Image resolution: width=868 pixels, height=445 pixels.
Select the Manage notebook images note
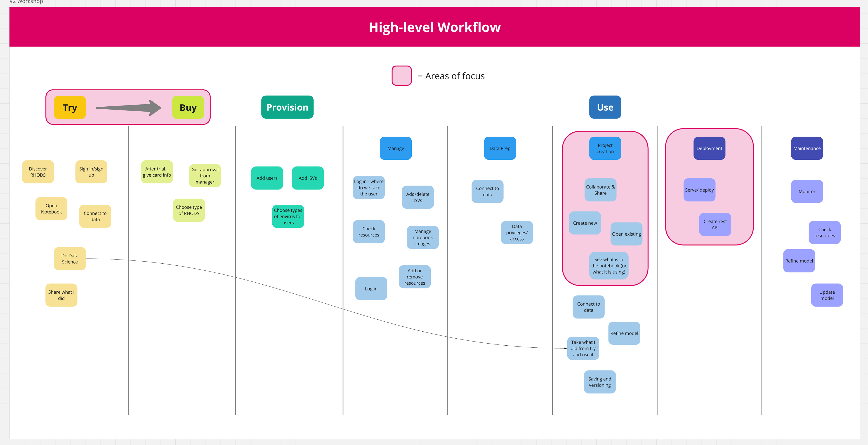click(x=422, y=237)
